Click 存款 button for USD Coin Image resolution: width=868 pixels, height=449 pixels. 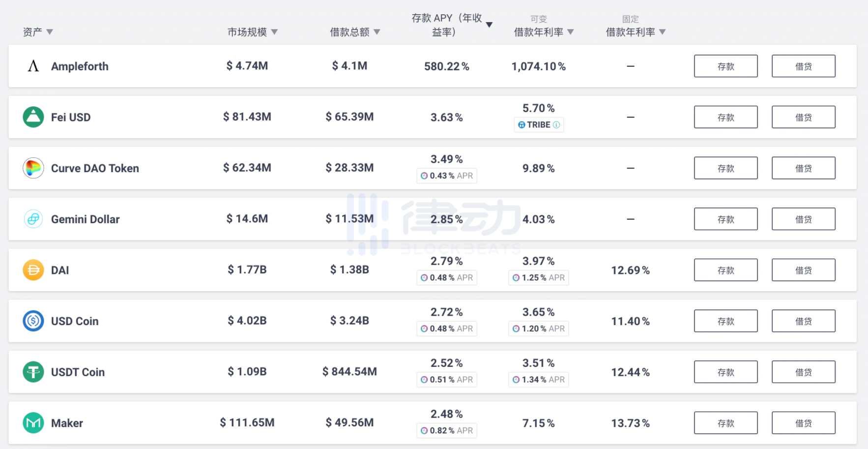pyautogui.click(x=725, y=321)
